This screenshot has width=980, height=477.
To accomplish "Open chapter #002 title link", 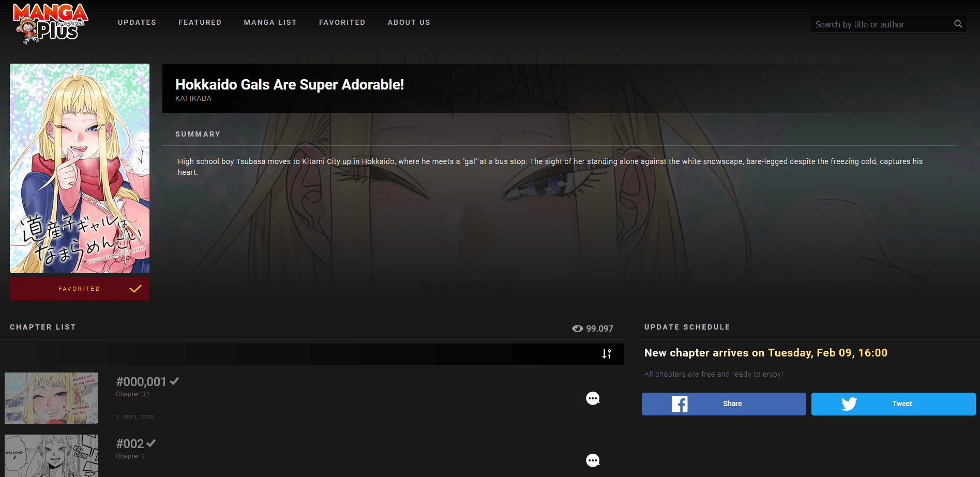I will 130,444.
